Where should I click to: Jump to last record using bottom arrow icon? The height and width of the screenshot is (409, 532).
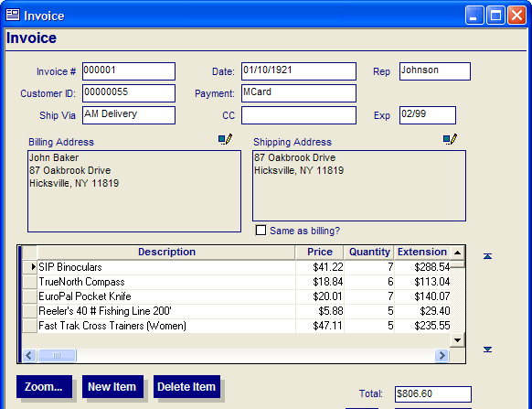tap(487, 350)
